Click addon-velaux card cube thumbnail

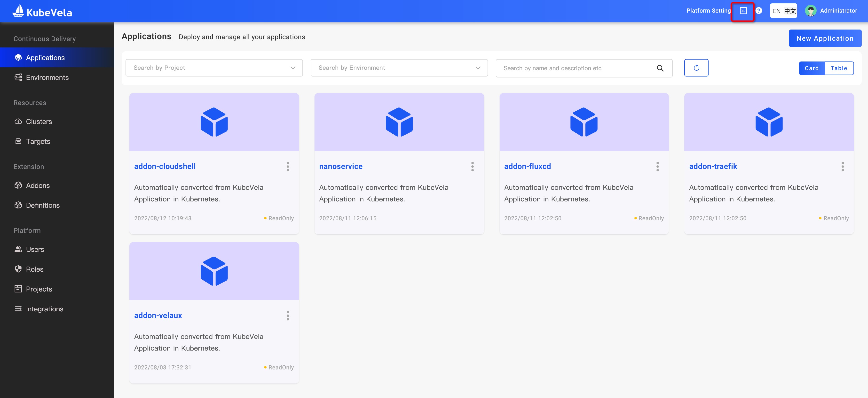pyautogui.click(x=214, y=271)
